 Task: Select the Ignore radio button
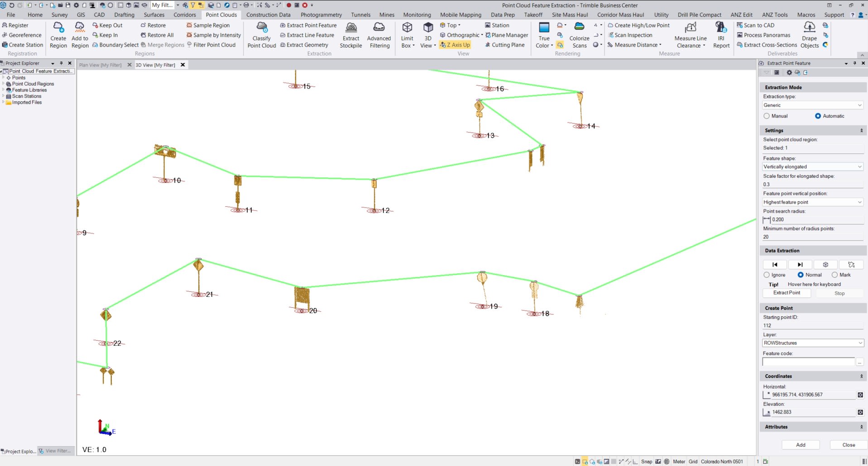pos(767,275)
